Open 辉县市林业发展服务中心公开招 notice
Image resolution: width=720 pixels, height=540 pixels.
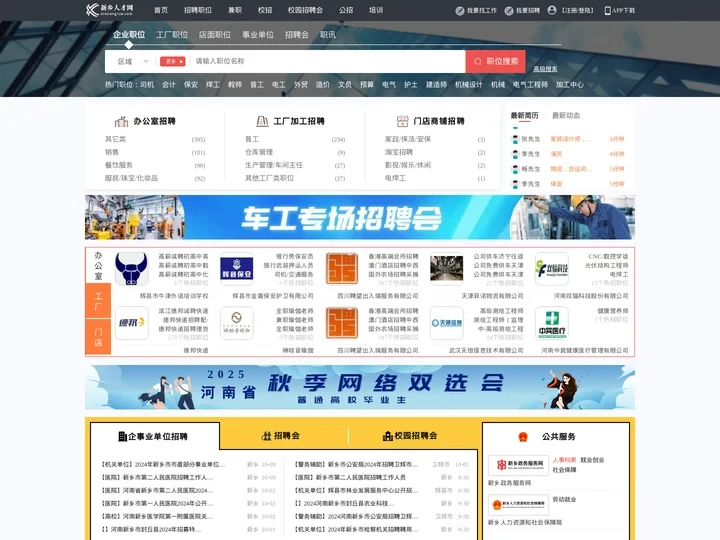point(354,490)
